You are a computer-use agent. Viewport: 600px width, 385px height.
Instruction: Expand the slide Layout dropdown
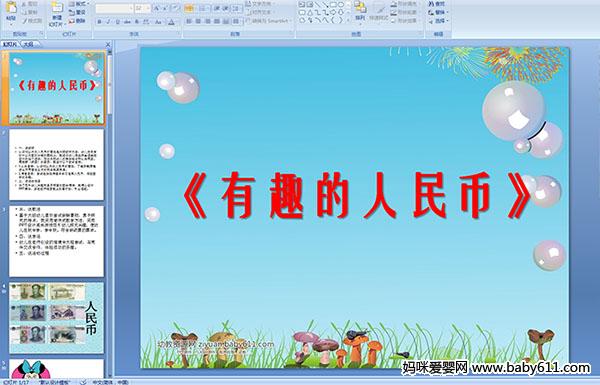(x=78, y=4)
